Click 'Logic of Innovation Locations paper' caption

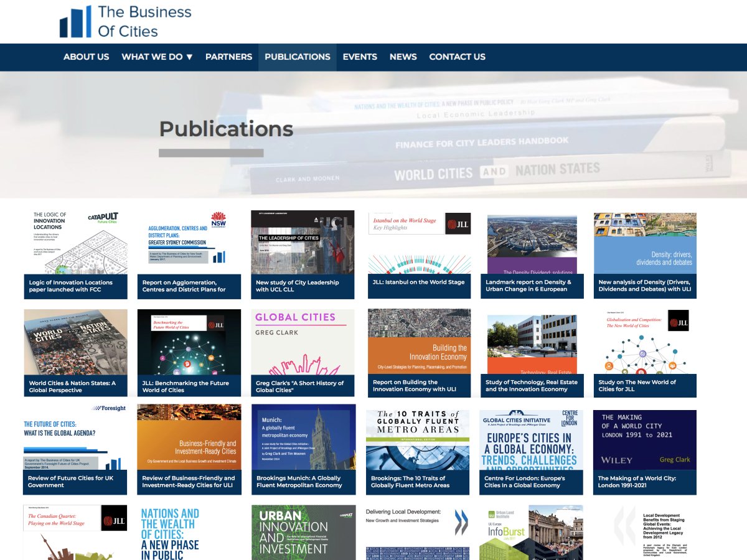point(75,286)
